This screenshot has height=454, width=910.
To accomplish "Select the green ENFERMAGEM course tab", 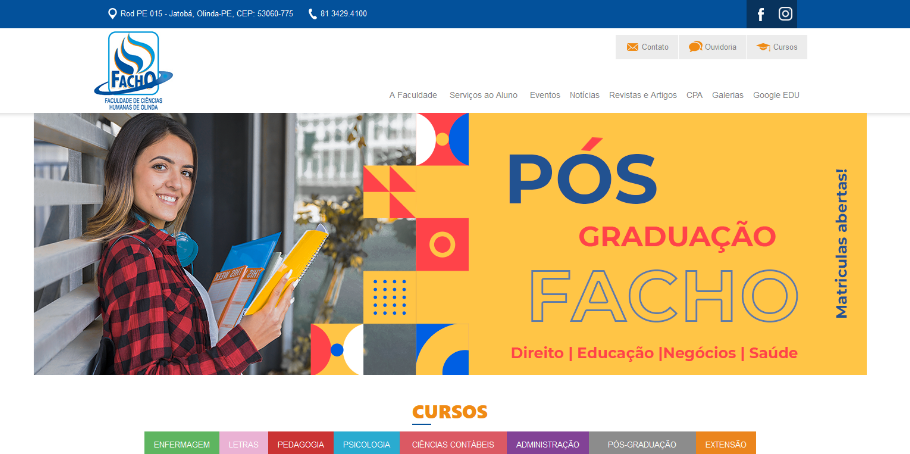I will tap(182, 443).
